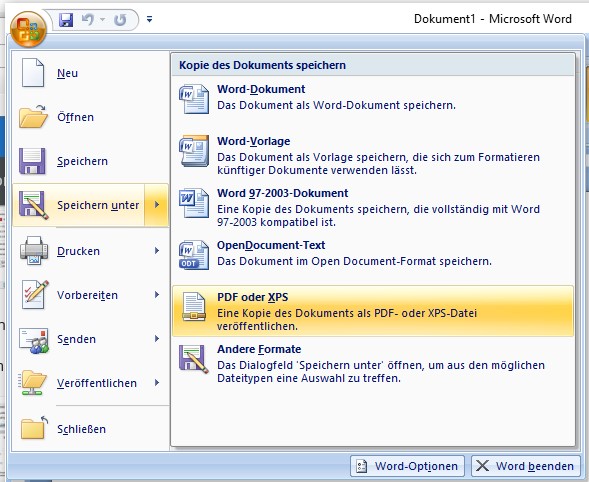Click the round Office button

[28, 30]
